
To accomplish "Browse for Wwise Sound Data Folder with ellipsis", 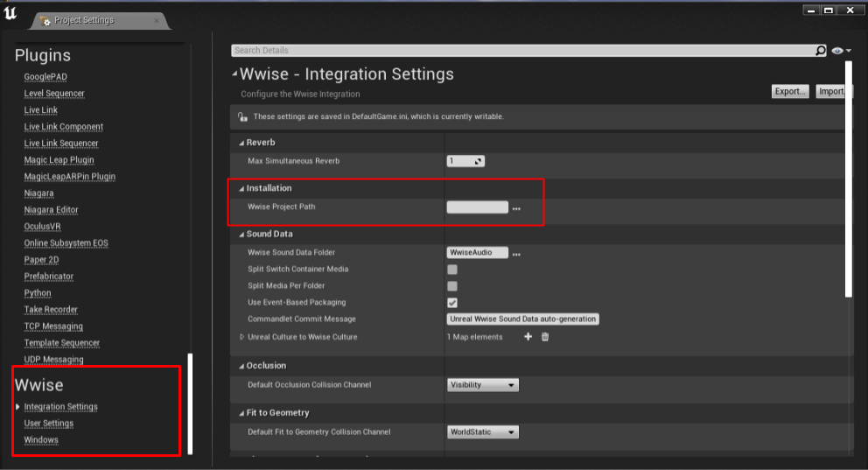I will click(x=516, y=254).
